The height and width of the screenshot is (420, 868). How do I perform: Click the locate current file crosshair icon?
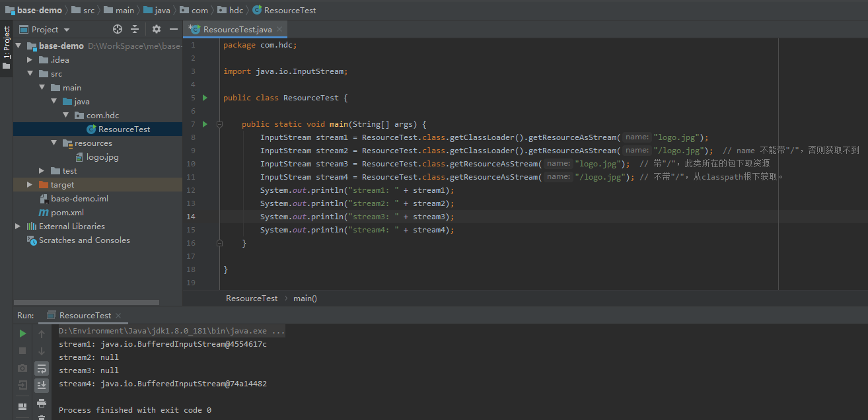(x=118, y=29)
